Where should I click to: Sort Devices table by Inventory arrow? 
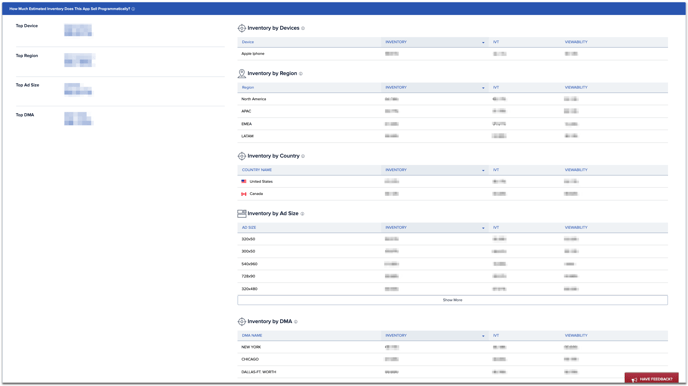pyautogui.click(x=483, y=43)
